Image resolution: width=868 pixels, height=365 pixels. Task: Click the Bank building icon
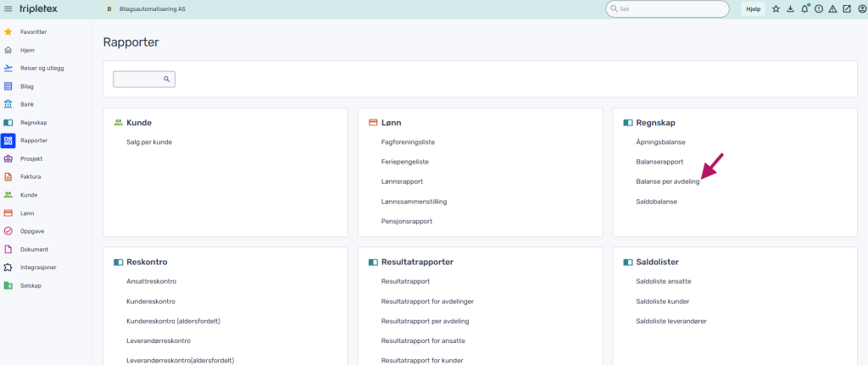pyautogui.click(x=8, y=104)
